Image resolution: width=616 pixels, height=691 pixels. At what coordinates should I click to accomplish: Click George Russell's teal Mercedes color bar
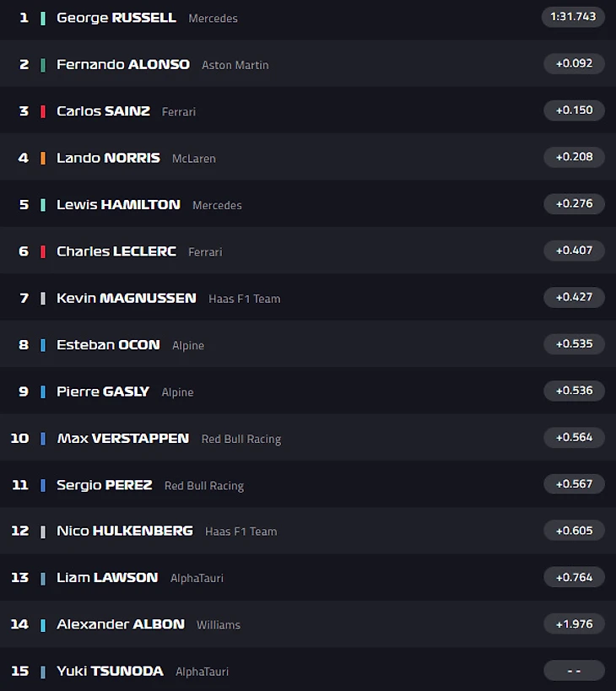click(x=43, y=18)
